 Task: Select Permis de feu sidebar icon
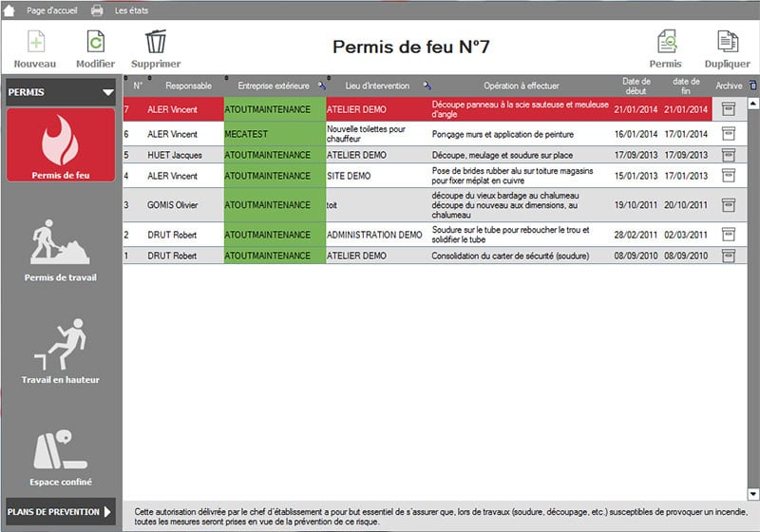(x=61, y=144)
